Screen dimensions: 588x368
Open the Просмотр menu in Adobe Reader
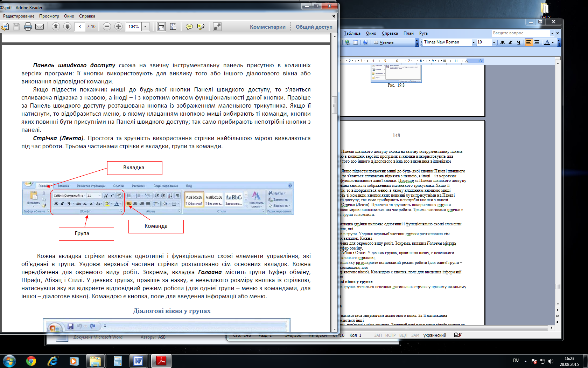pyautogui.click(x=49, y=16)
